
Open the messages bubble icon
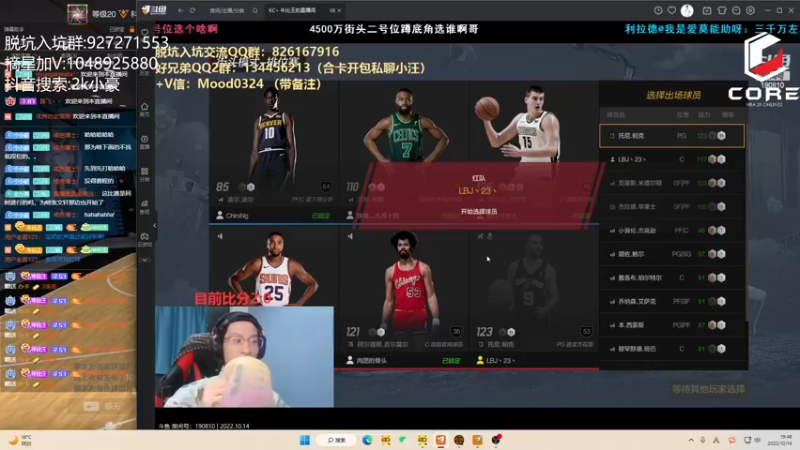click(x=736, y=10)
